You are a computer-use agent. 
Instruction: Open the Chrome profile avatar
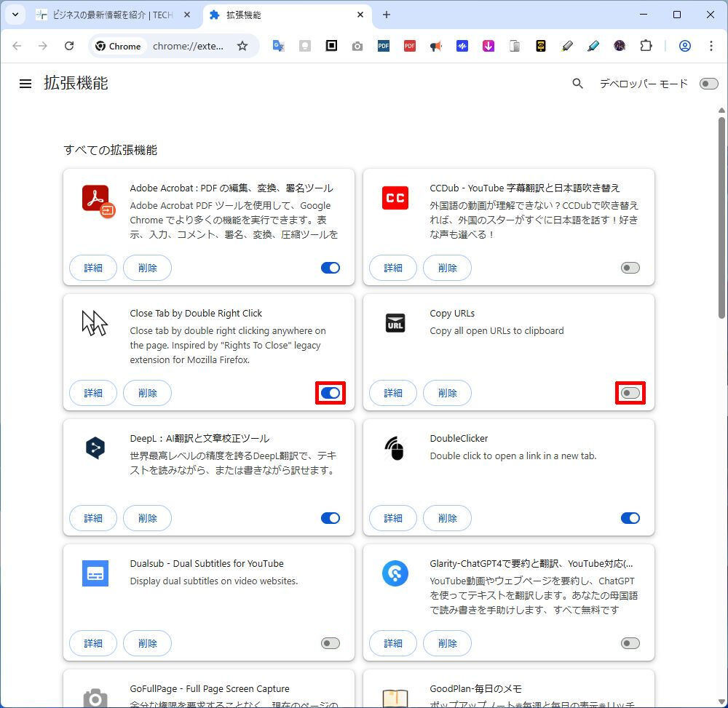pyautogui.click(x=685, y=46)
